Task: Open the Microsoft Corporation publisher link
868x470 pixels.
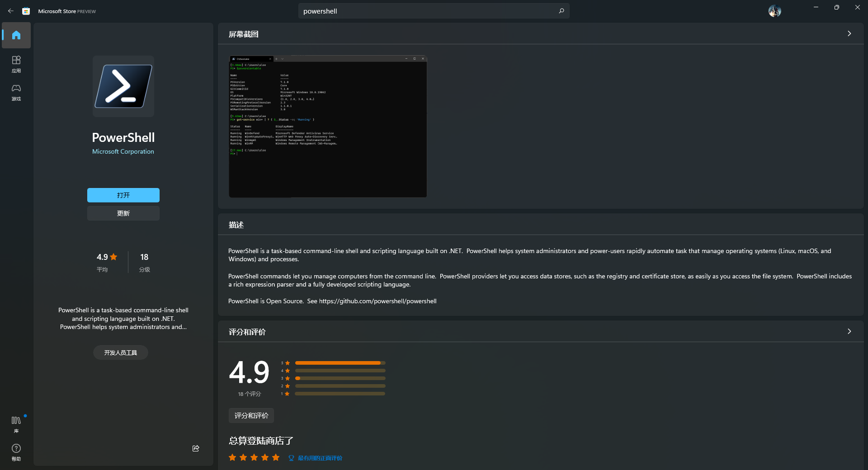Action: tap(123, 151)
